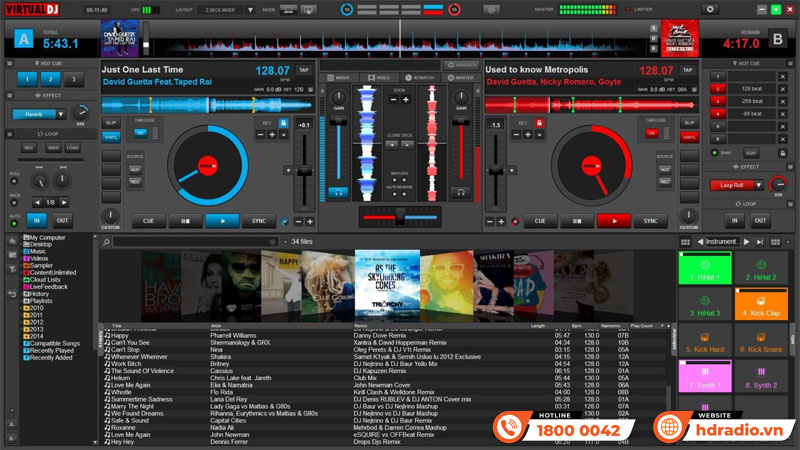
Task: Toggle deck A headphone cue button
Action: coord(338,192)
